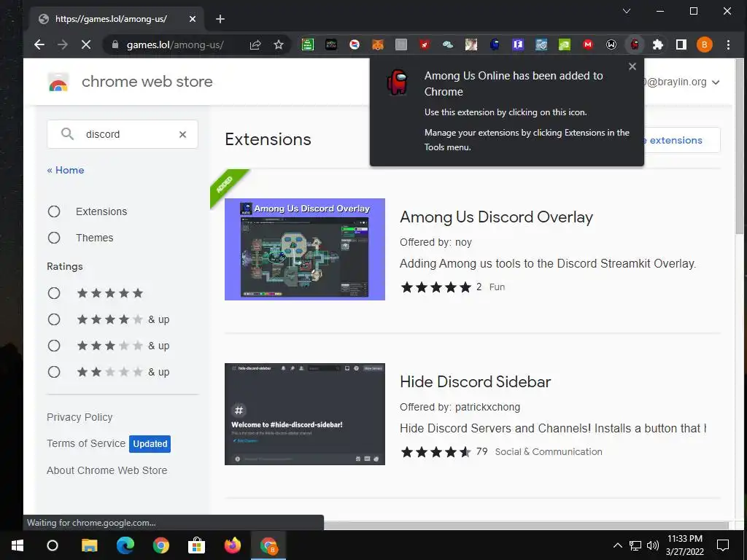
Task: Open Chrome's three-dot menu
Action: tap(728, 44)
